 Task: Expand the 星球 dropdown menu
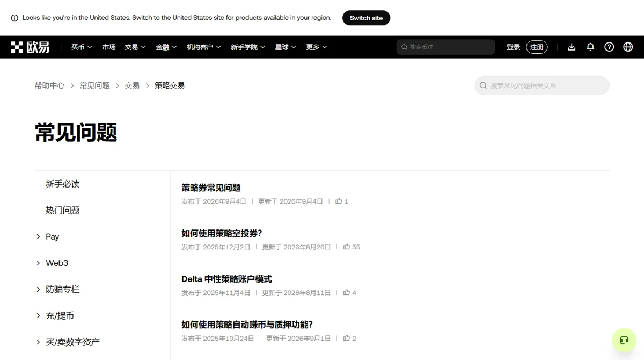click(x=286, y=47)
